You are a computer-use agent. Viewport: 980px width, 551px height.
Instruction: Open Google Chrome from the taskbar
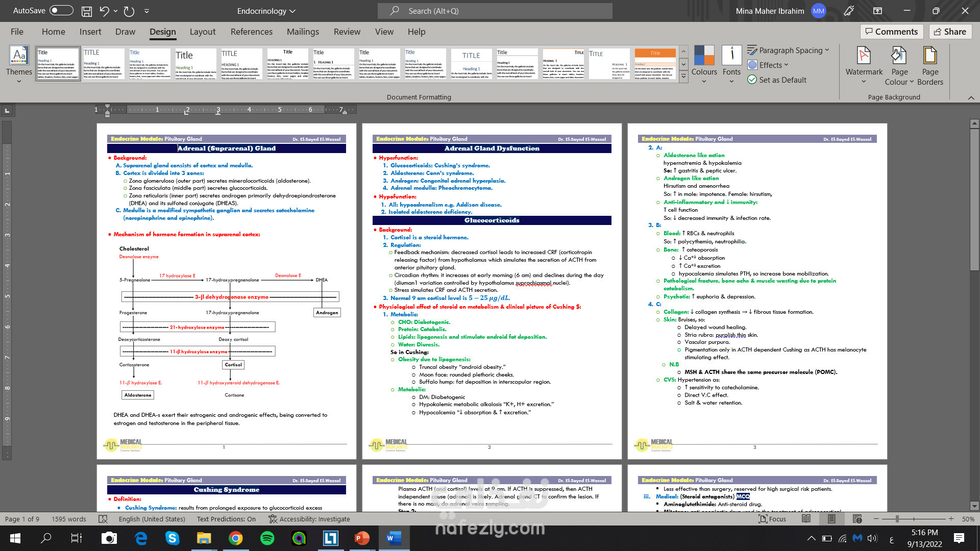click(235, 538)
